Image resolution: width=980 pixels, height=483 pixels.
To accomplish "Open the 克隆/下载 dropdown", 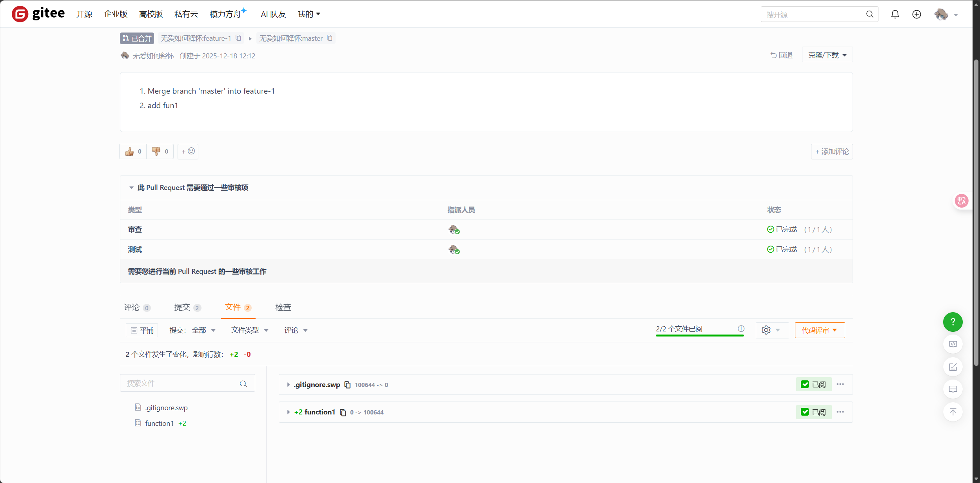I will (x=827, y=55).
